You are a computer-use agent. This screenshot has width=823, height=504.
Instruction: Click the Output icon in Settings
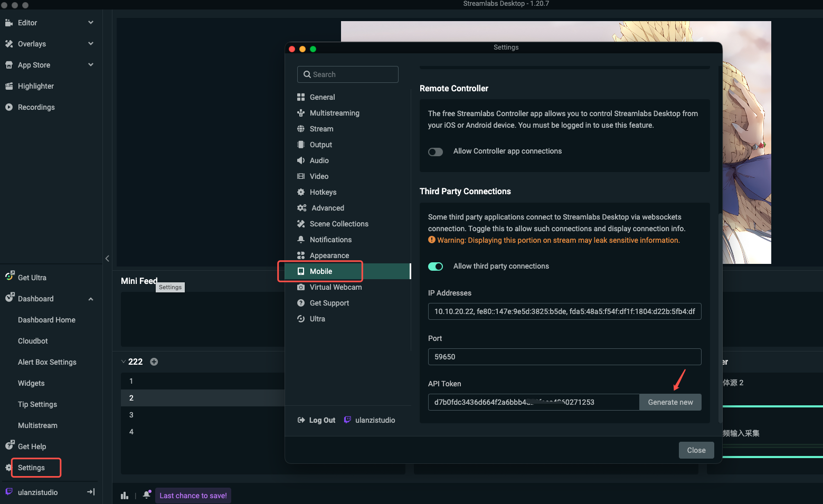coord(301,145)
